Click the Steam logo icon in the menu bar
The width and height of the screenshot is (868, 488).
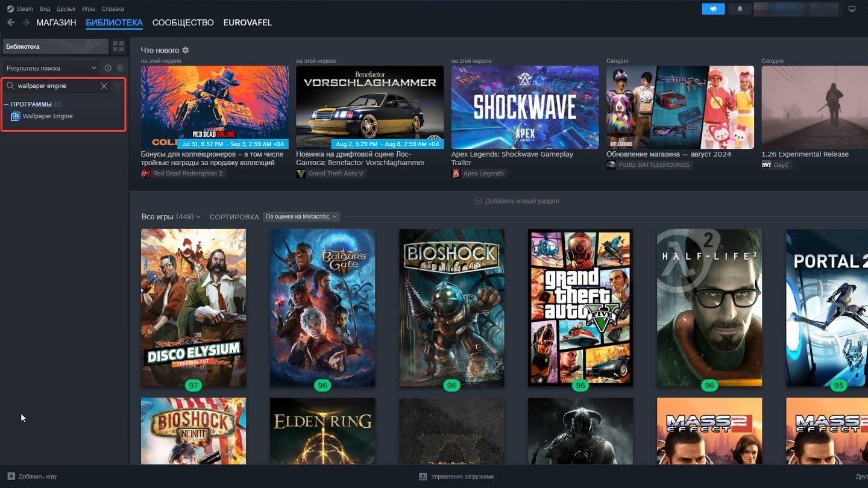pyautogui.click(x=10, y=9)
